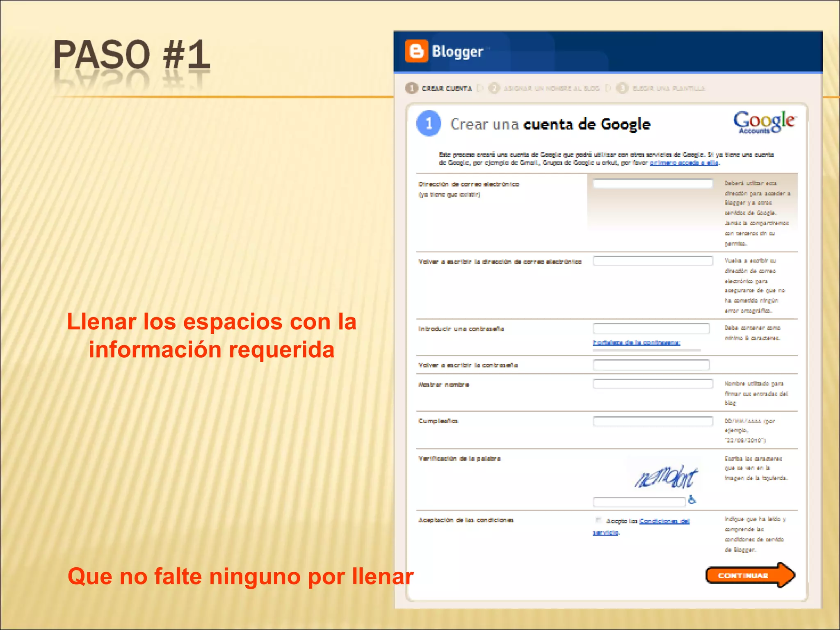This screenshot has height=630, width=840.
Task: Select step 3 number circle
Action: coord(622,88)
